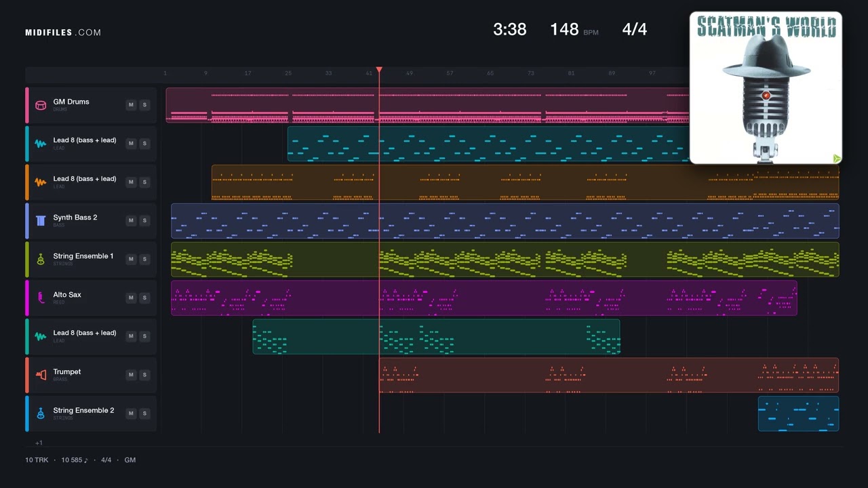Click the Trumpet instrument icon
Screen dimensions: 868x488
[41, 375]
